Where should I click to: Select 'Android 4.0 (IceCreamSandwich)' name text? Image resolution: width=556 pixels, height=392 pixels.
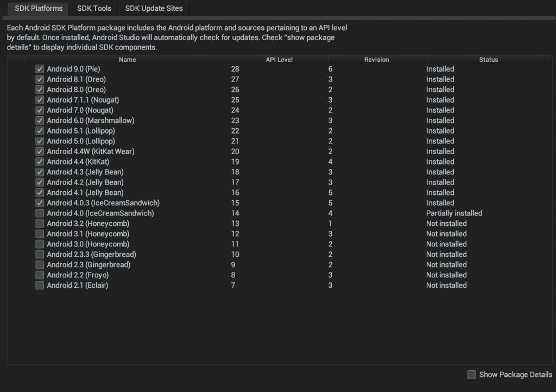tap(100, 213)
